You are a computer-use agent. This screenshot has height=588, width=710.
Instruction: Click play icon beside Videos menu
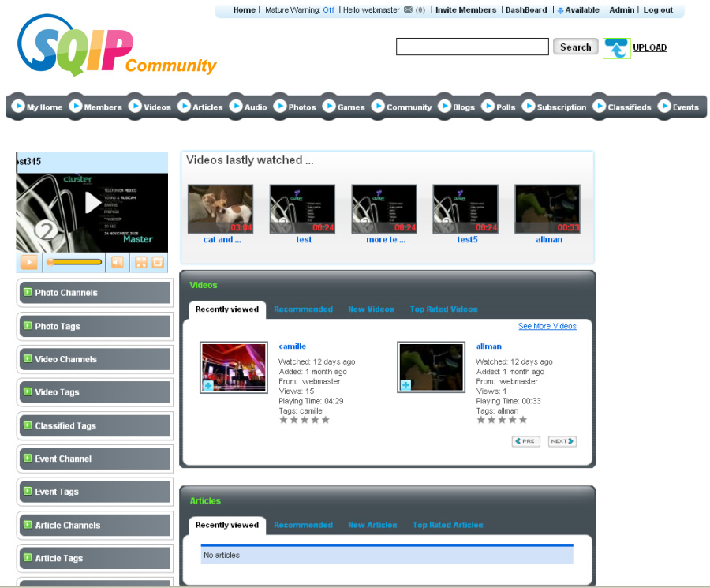tap(135, 107)
